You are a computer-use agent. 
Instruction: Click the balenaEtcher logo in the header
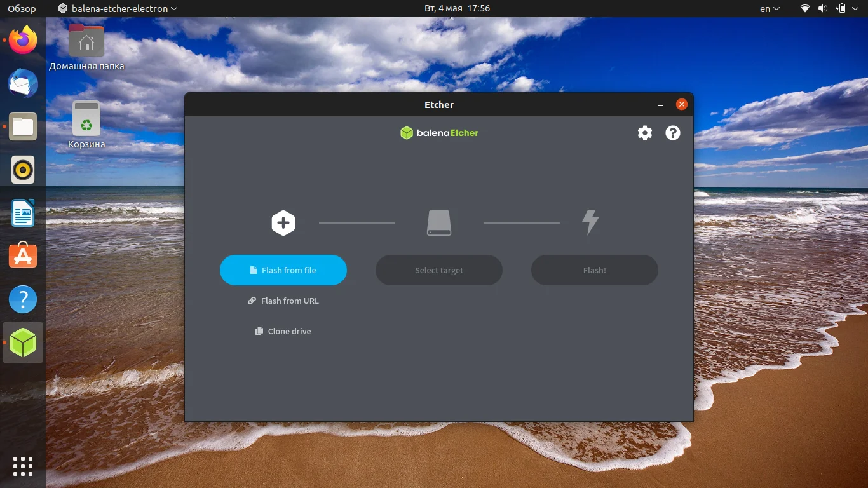click(438, 133)
